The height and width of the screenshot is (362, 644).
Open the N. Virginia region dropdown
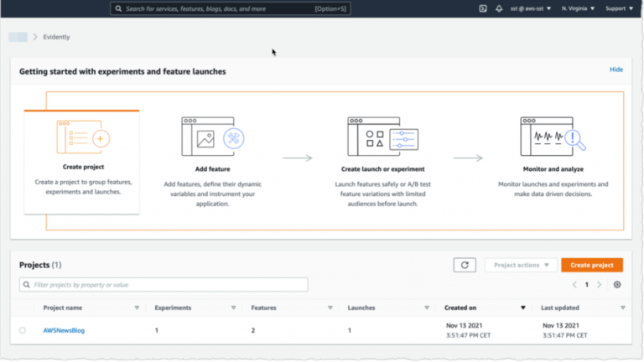click(578, 8)
